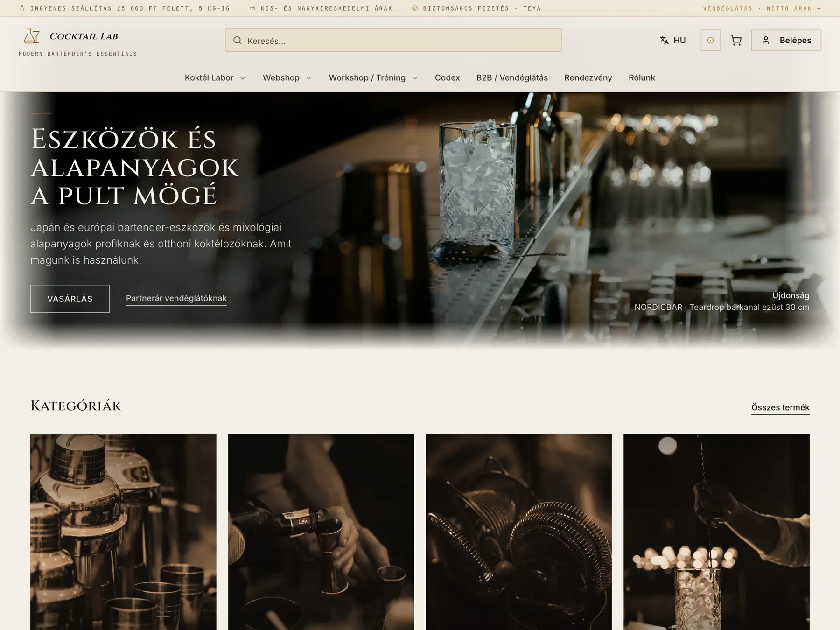Follow Partnerár vendéglátóknak link
Viewport: 840px width, 630px height.
[x=176, y=298]
